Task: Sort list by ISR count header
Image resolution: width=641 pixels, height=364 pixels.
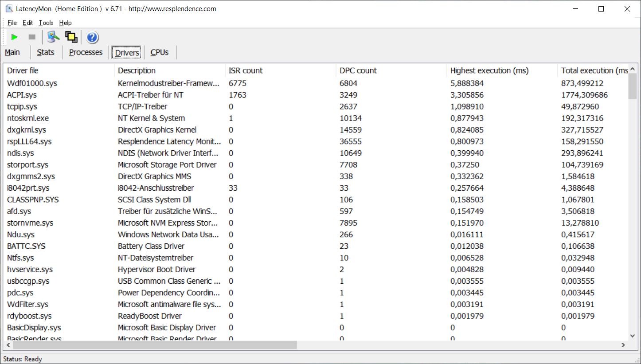Action: click(246, 70)
